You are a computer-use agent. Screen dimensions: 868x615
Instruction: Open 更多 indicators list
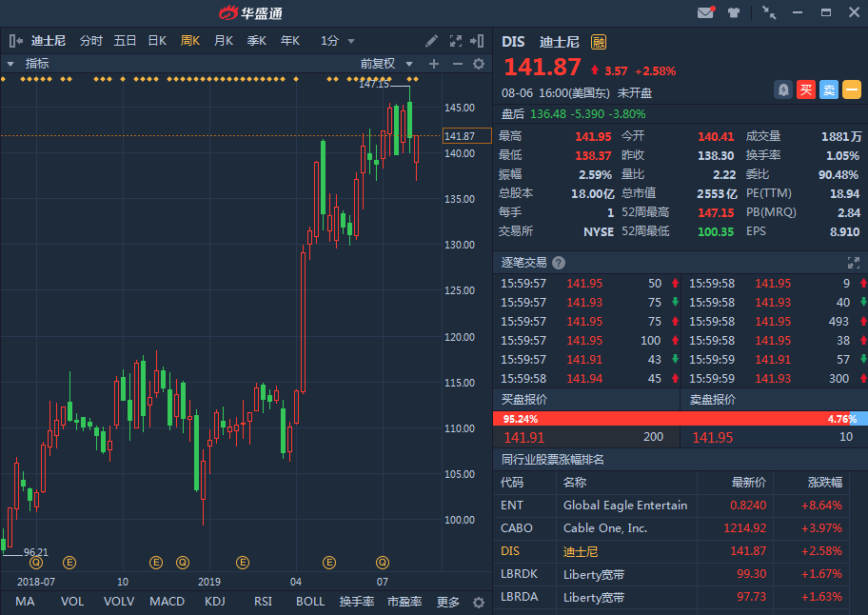(448, 602)
